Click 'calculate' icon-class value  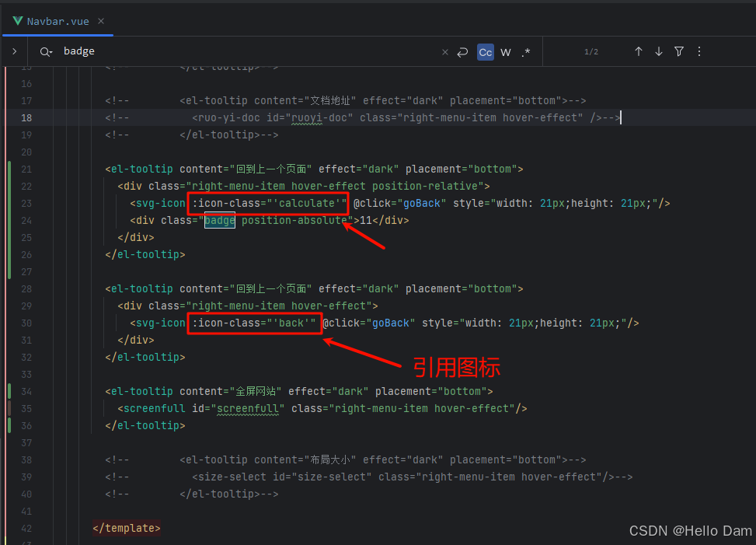307,204
